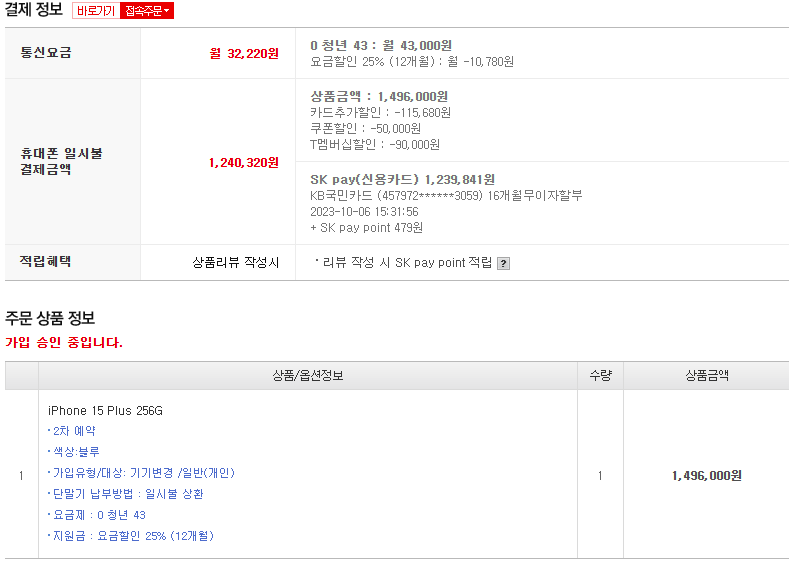Click the 가입 승인 중입니다 status message
Image resolution: width=789 pixels, height=567 pixels.
tap(64, 342)
